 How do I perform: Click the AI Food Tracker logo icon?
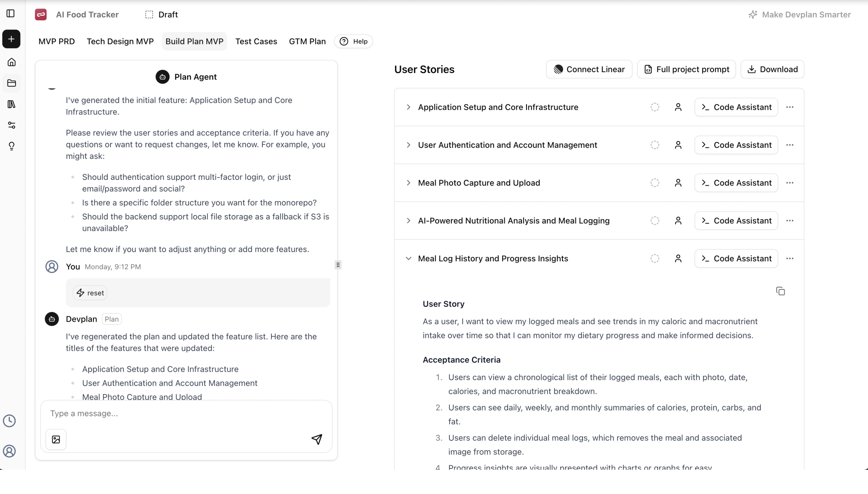[41, 14]
